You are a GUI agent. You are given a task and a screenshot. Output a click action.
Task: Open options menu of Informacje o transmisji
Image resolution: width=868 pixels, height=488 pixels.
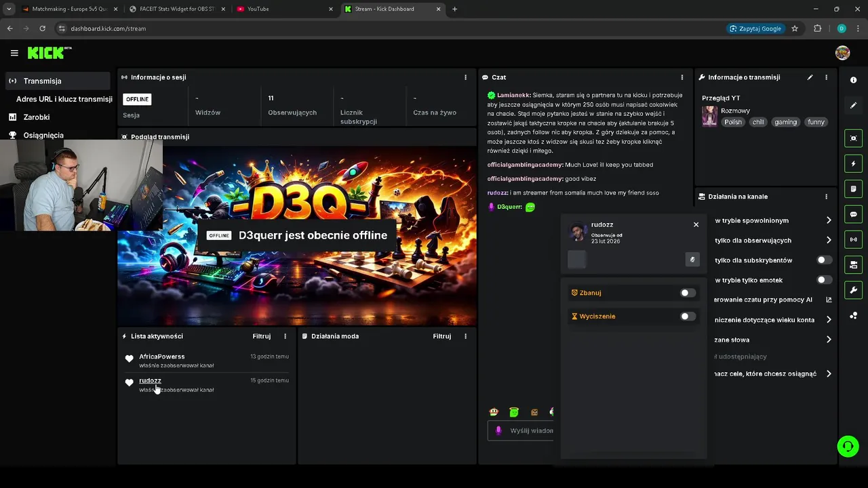pos(826,77)
